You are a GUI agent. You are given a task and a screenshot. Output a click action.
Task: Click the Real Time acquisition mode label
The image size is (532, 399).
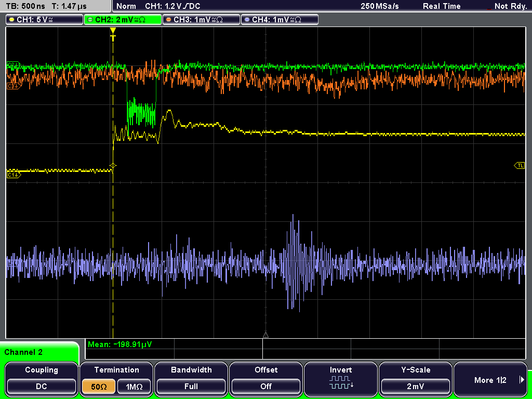tap(442, 6)
